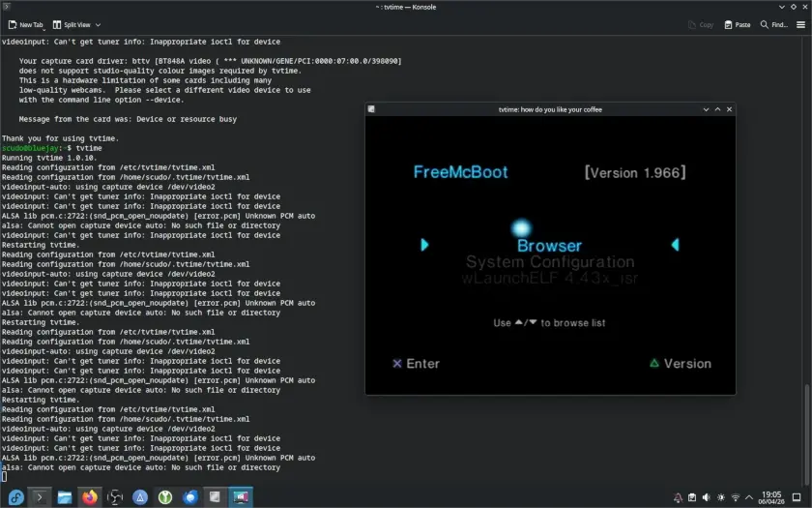Viewport: 812px width, 508px height.
Task: Launch Firefox from the taskbar
Action: (90, 497)
